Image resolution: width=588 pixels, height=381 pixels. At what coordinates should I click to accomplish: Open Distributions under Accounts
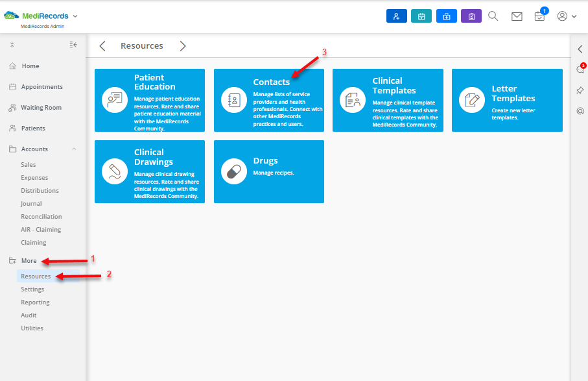pyautogui.click(x=40, y=191)
